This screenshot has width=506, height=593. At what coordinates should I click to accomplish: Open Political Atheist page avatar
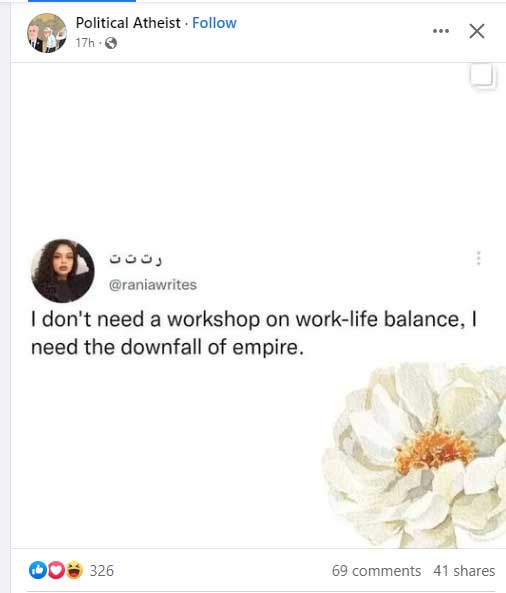point(47,33)
